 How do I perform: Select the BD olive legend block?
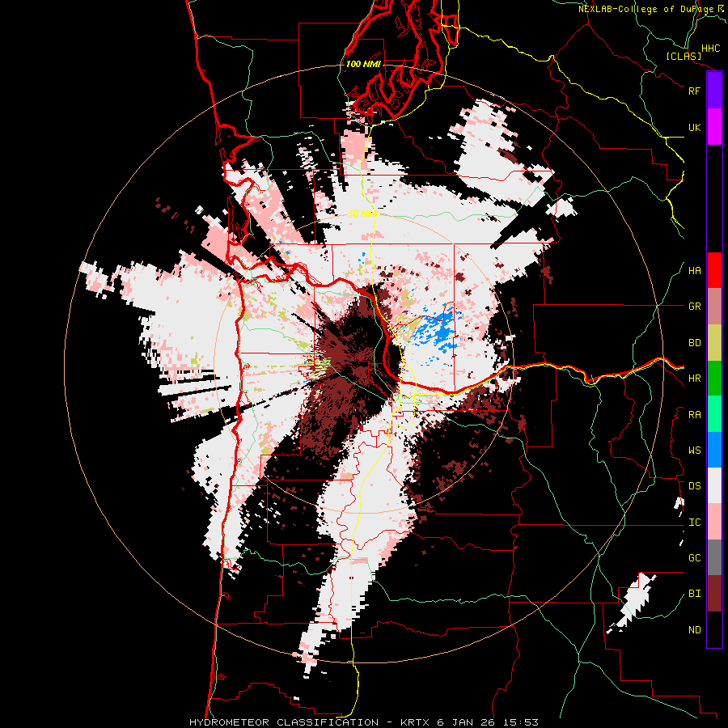tap(714, 343)
